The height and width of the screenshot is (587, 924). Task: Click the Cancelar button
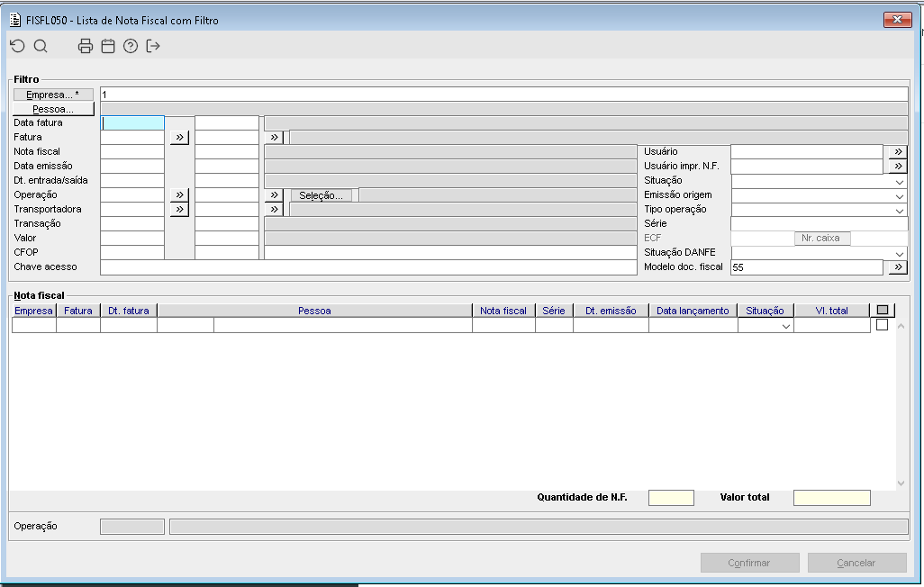(856, 563)
